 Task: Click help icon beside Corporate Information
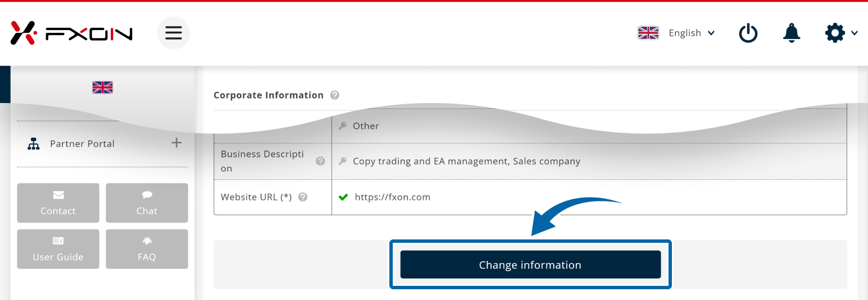[335, 95]
